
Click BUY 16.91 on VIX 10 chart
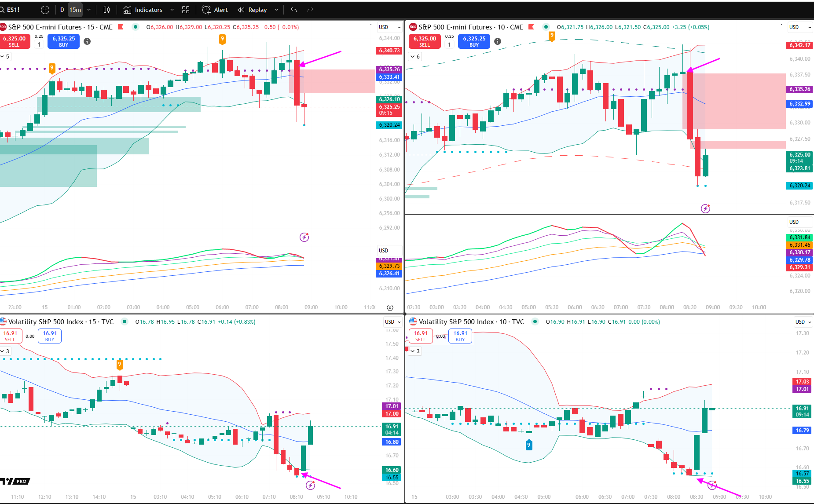point(460,336)
